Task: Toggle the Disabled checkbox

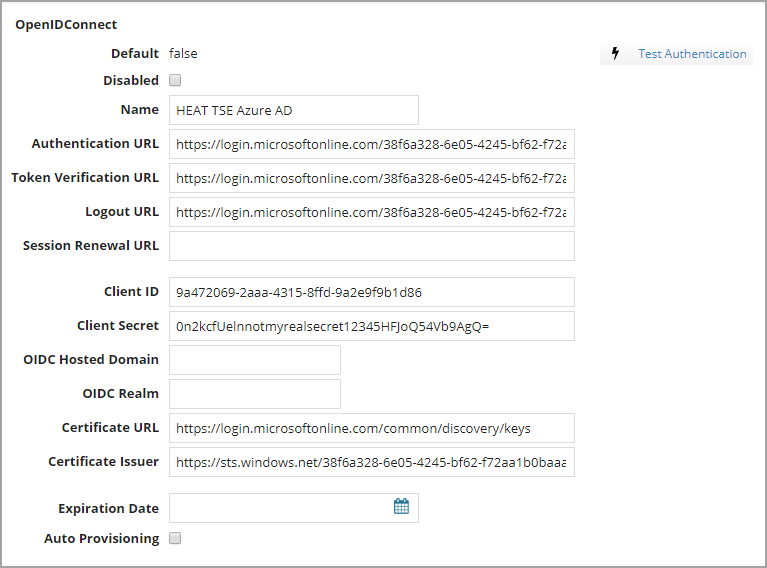Action: click(x=176, y=81)
